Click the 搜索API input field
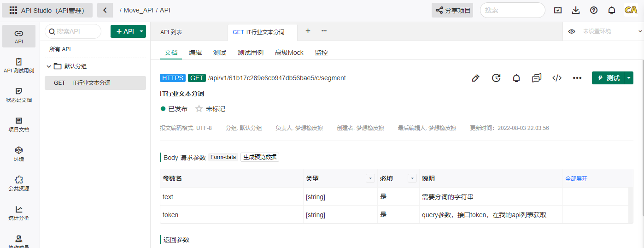This screenshot has width=644, height=248. coord(76,31)
